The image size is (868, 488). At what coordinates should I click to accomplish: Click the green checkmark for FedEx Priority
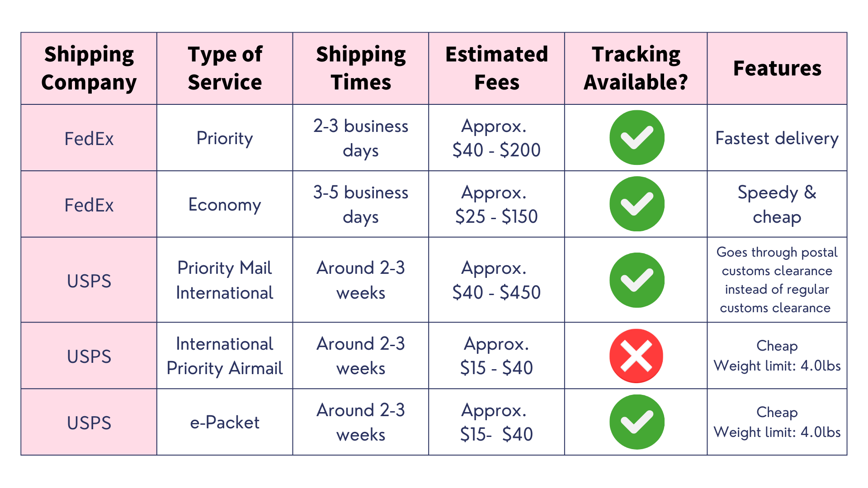[x=637, y=137]
